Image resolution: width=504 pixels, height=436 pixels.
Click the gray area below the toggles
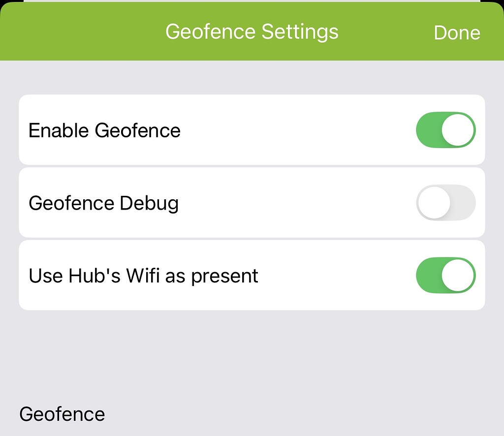tap(252, 349)
